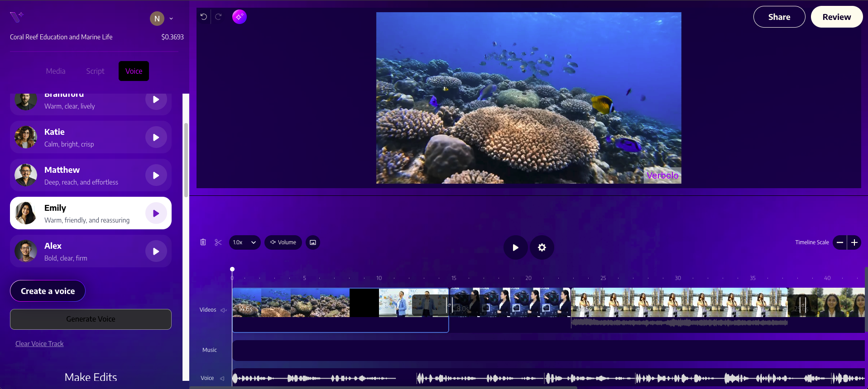Image resolution: width=868 pixels, height=389 pixels.
Task: Preview the Matthew voice sample
Action: click(156, 176)
